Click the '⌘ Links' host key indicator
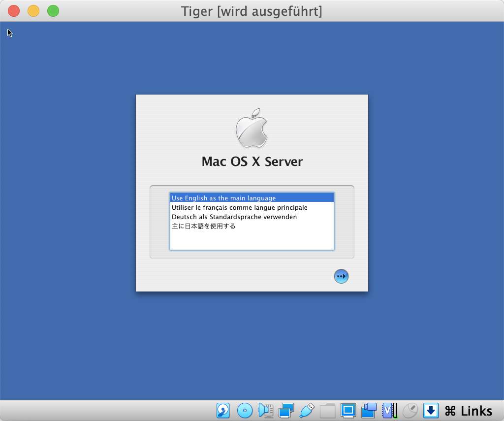The image size is (504, 421). click(x=469, y=411)
